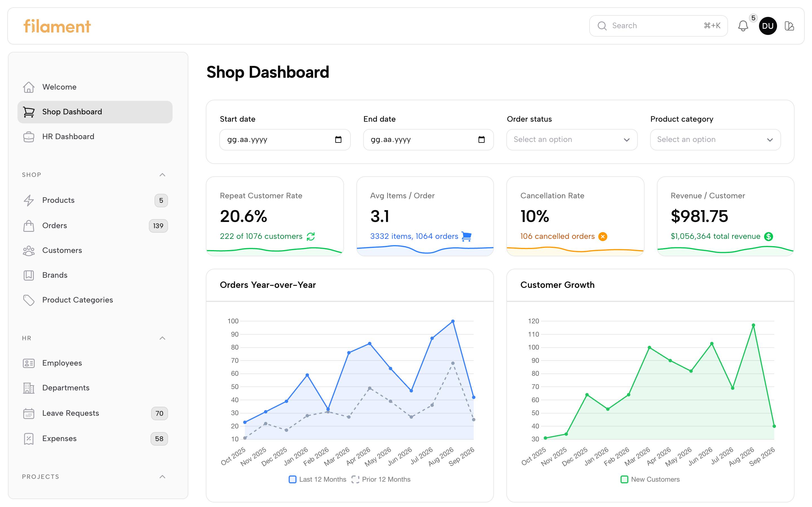Toggle the Prior 12 Months legend item
This screenshot has width=812, height=507.
[381, 479]
